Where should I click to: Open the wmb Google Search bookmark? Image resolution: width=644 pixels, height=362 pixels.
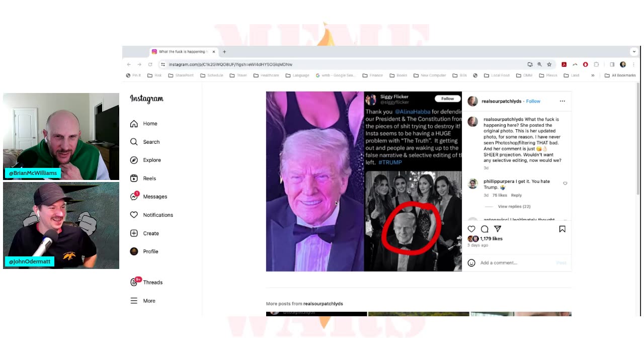[336, 75]
